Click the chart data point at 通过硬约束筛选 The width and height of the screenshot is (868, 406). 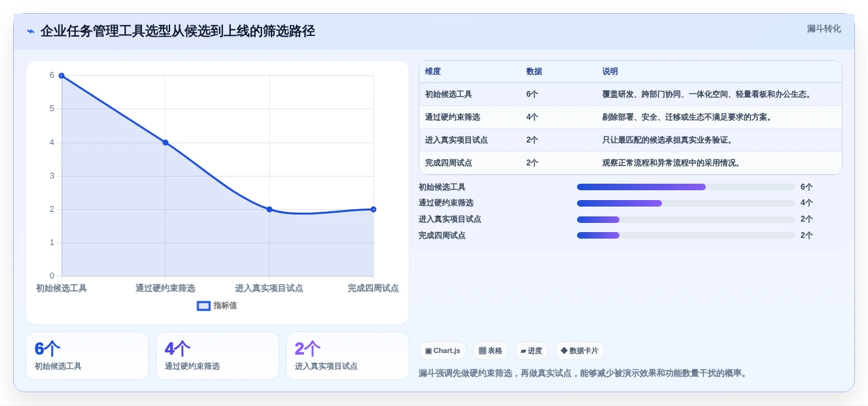[165, 143]
